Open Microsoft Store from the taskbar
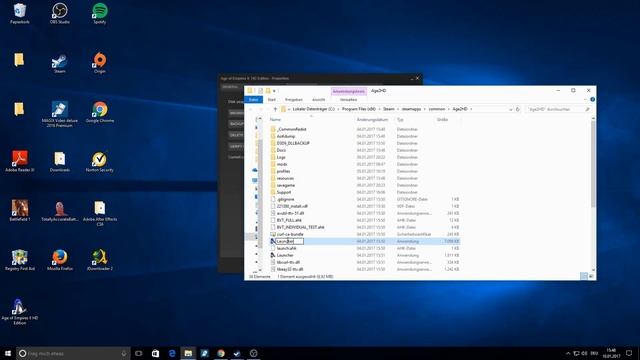Image resolution: width=640 pixels, height=360 pixels. click(x=155, y=353)
